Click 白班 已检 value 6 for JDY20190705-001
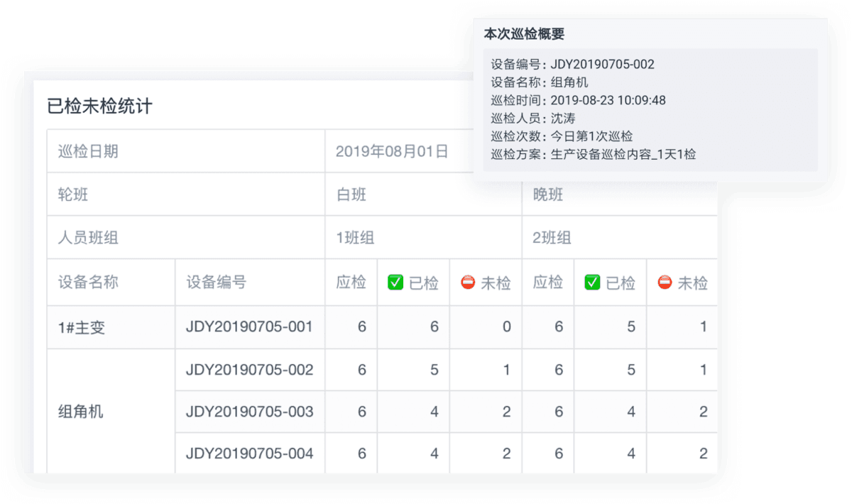The height and width of the screenshot is (504, 852). [435, 327]
